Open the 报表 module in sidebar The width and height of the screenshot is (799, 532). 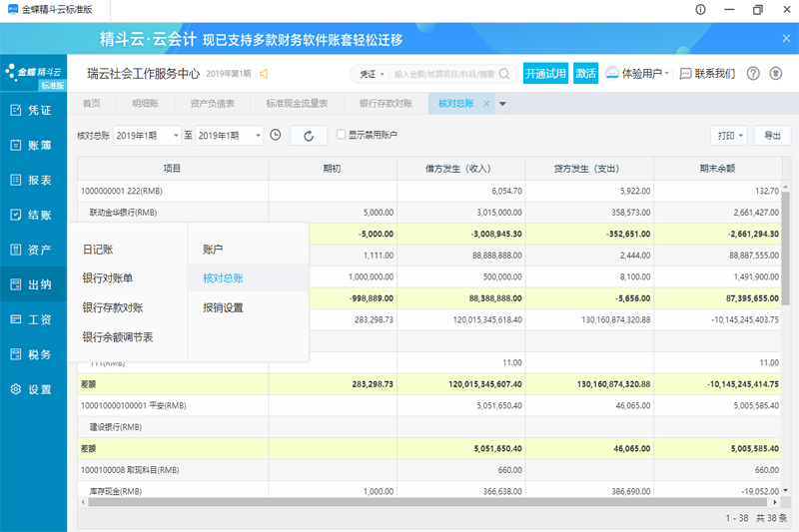[x=32, y=180]
